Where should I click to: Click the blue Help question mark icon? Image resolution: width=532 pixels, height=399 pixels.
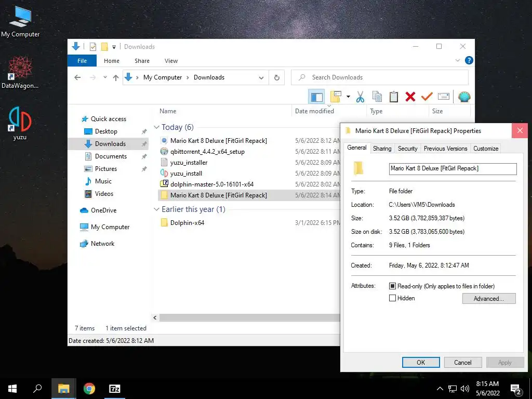click(x=469, y=60)
